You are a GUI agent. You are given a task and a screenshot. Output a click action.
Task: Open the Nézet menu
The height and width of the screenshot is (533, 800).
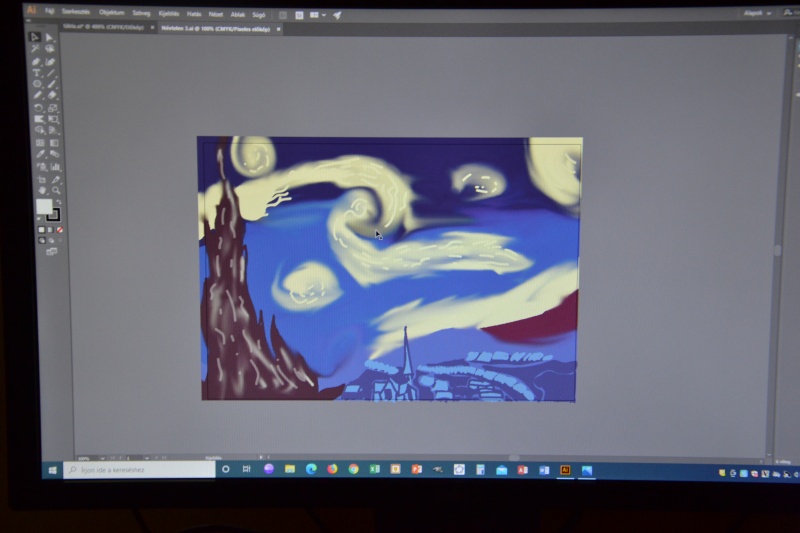click(x=216, y=14)
